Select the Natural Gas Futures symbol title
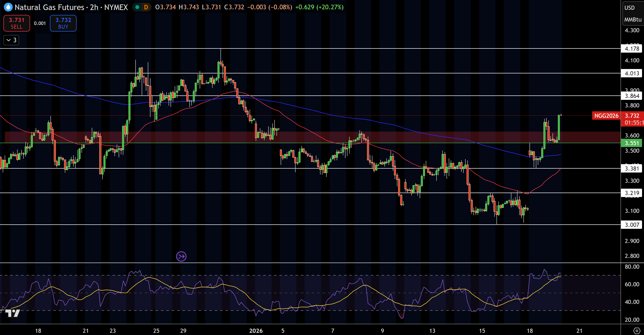This screenshot has height=335, width=644. coord(49,7)
